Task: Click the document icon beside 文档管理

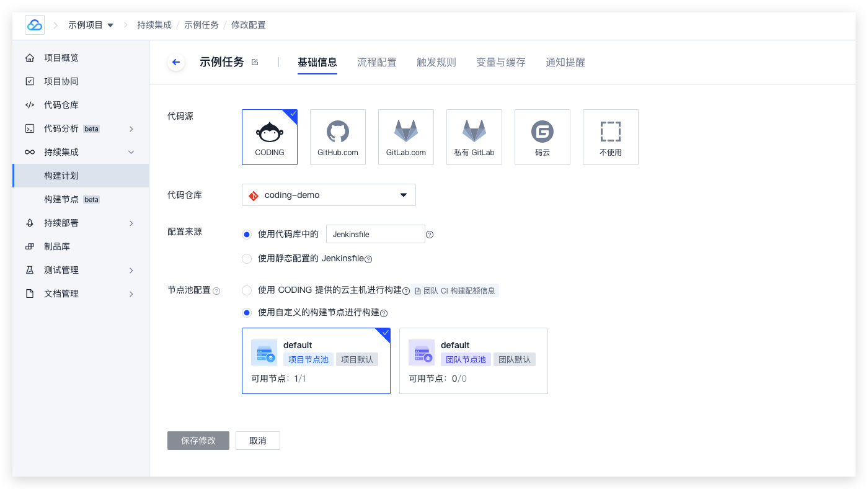Action: pos(30,294)
